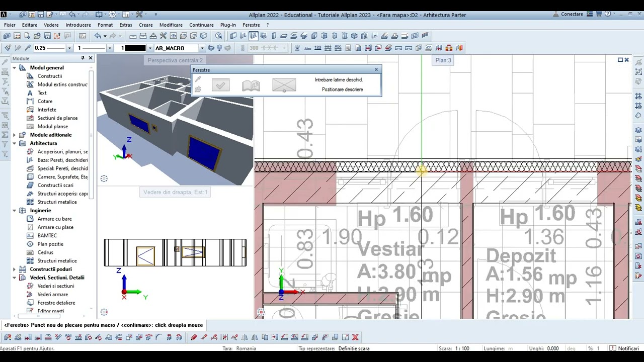
Task: Click the delete X tool beside the ruler icons
Action: pos(163,36)
